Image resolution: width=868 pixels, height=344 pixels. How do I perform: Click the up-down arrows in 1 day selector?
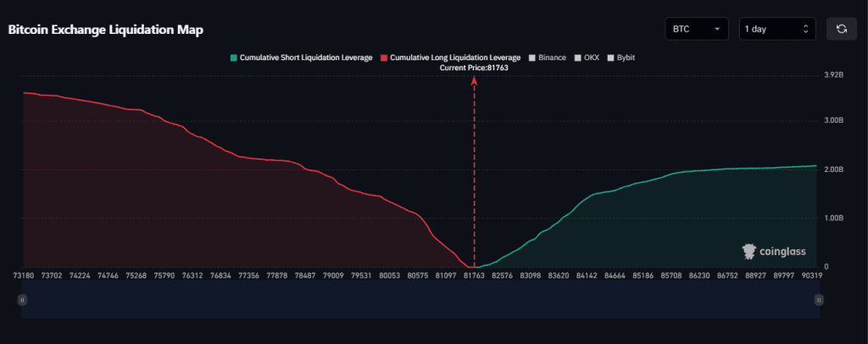805,30
